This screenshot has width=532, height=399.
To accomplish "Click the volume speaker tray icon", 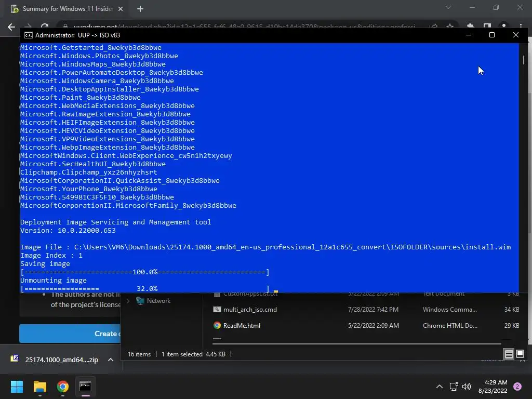I will 467,387.
